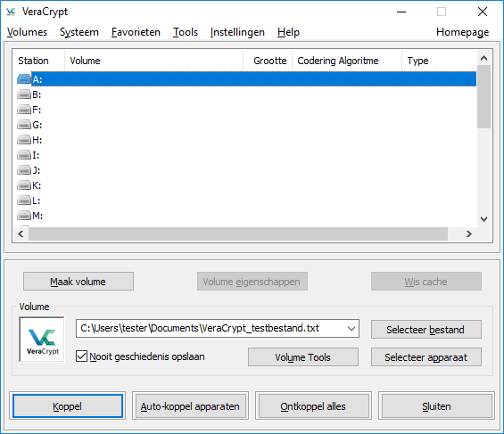Click the Sluiten button
The width and height of the screenshot is (504, 434).
pos(436,406)
